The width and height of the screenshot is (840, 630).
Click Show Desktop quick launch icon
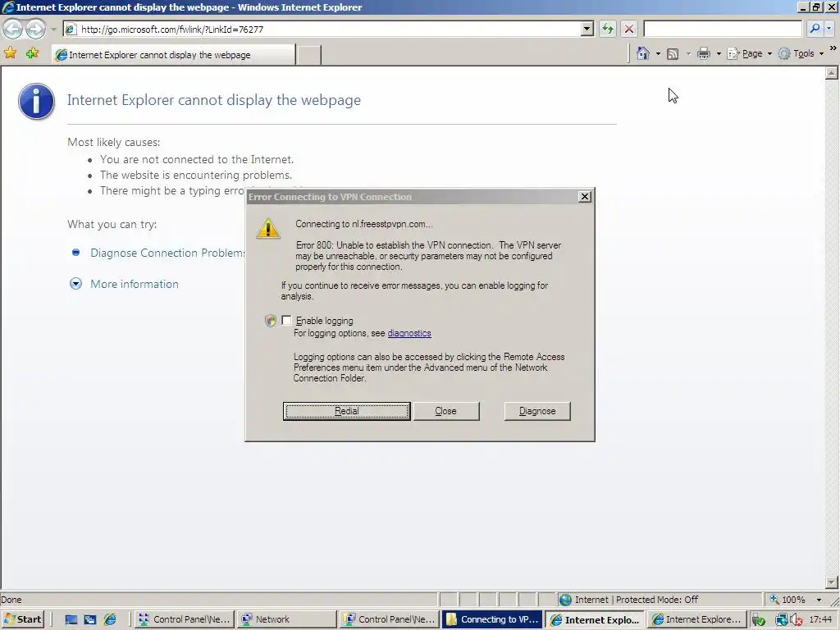(x=71, y=620)
